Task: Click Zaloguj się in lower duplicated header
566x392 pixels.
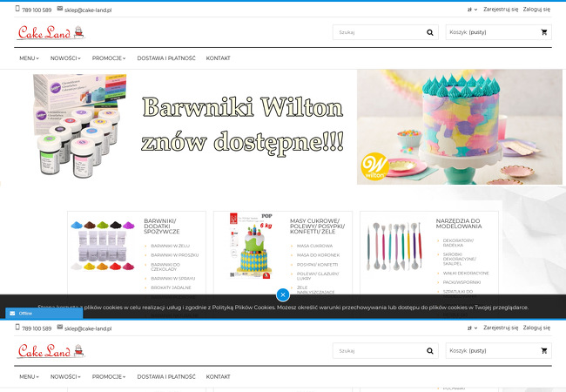Action: (536, 328)
